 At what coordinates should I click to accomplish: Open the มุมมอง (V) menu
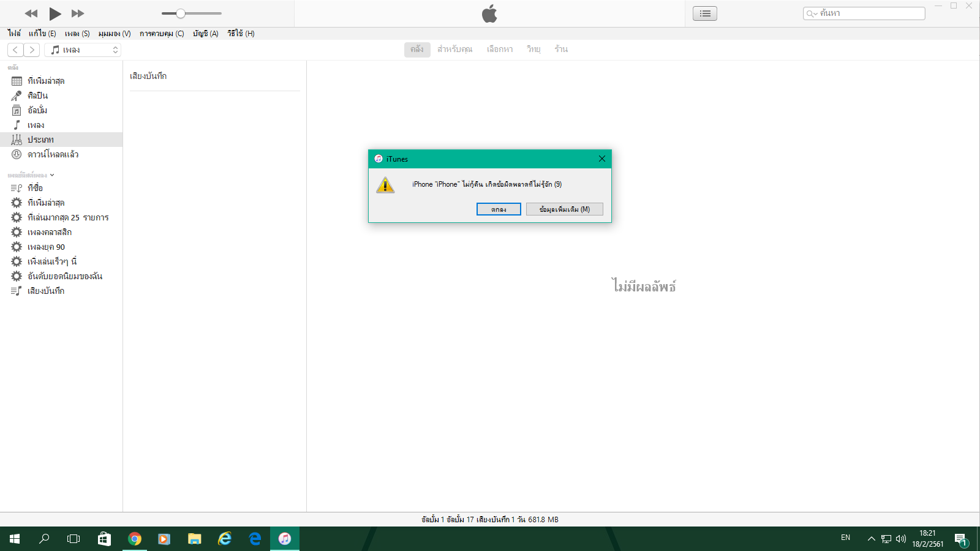click(115, 34)
